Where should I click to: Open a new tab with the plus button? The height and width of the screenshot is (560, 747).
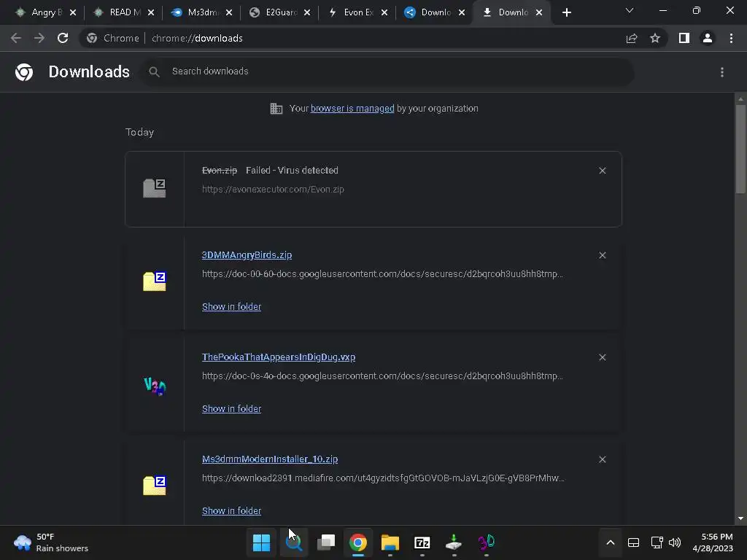[566, 13]
